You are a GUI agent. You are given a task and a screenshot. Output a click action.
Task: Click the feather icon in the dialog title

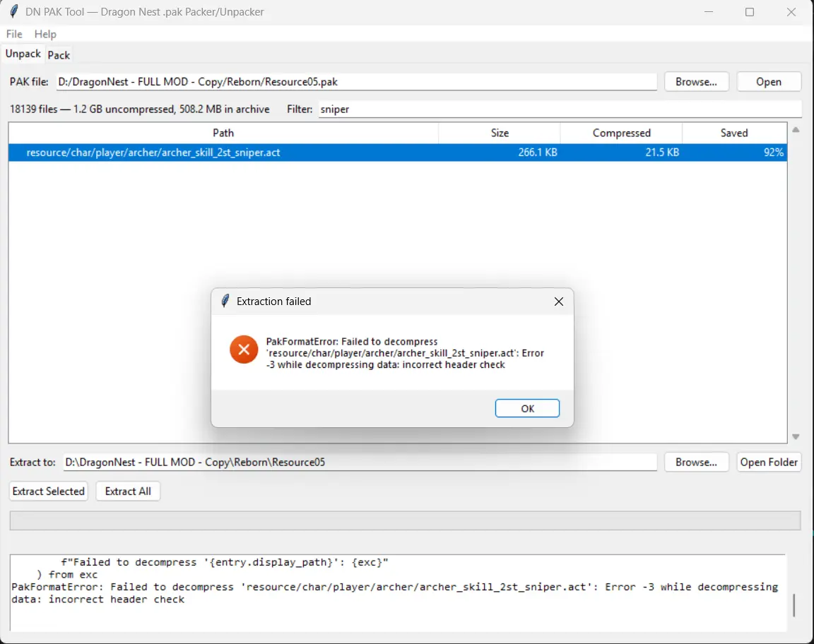(x=225, y=301)
